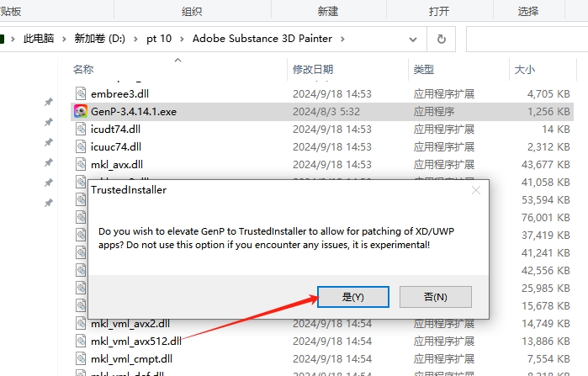Select the GenP-3.4.14.1.exe file name
This screenshot has height=376, width=588.
[x=134, y=111]
